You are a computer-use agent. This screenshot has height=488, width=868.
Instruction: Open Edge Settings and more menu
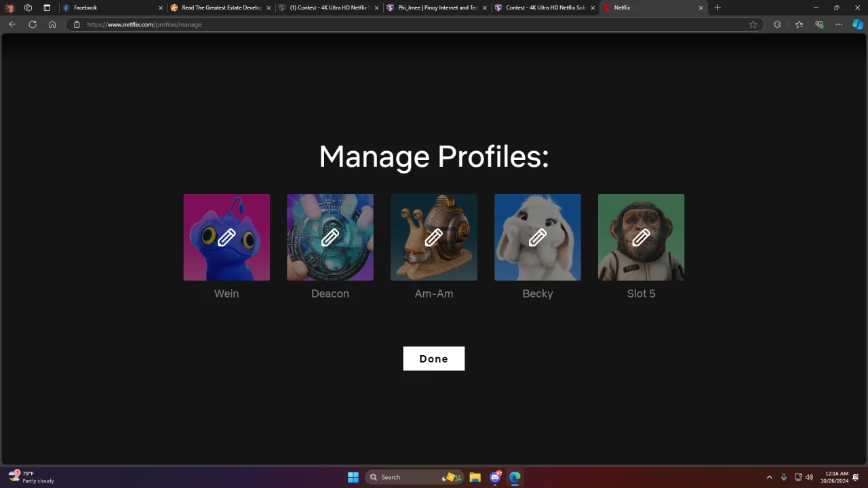[839, 24]
